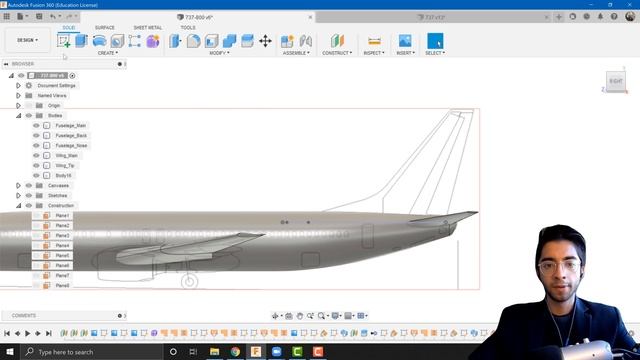Hide the Body16 body

pos(36,176)
